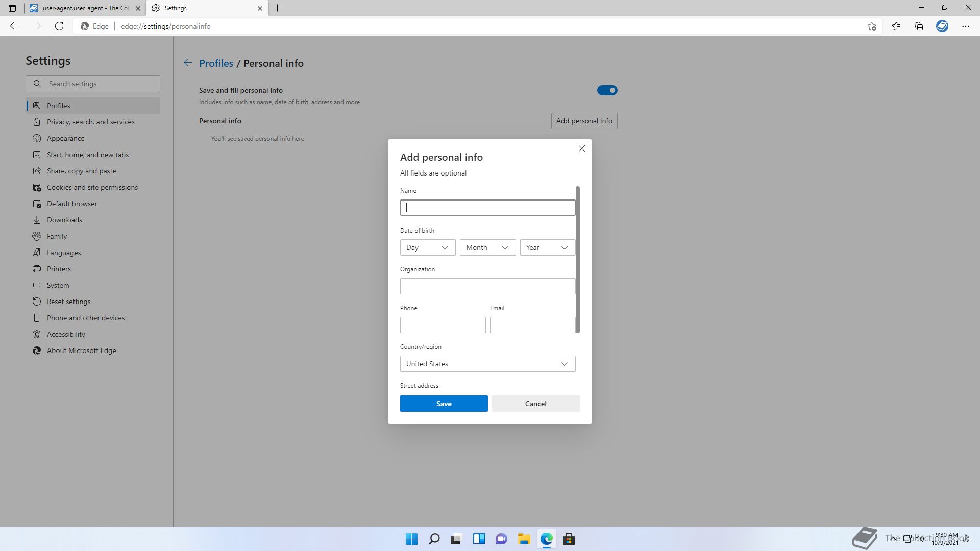Image resolution: width=980 pixels, height=551 pixels.
Task: Click the profile avatar icon
Action: coord(942,26)
